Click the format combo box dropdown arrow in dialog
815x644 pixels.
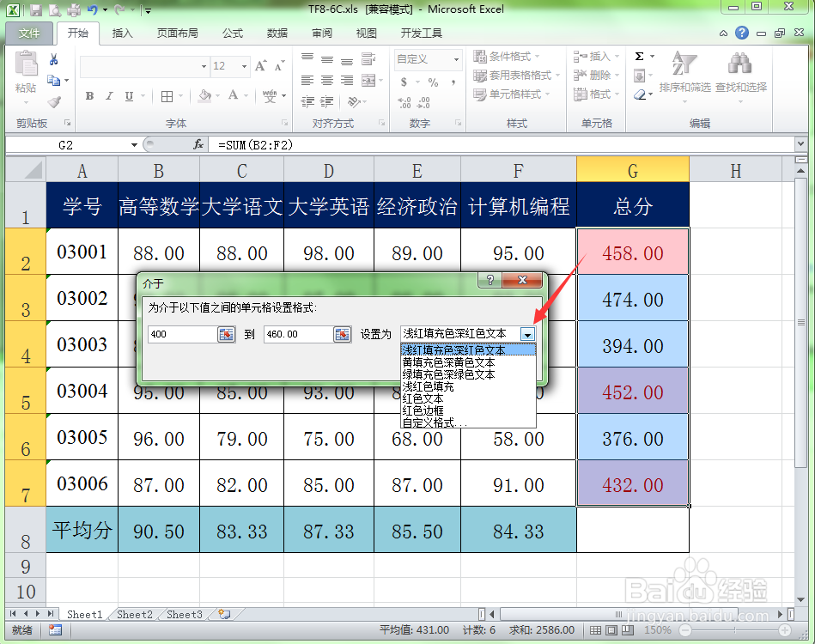[x=527, y=334]
